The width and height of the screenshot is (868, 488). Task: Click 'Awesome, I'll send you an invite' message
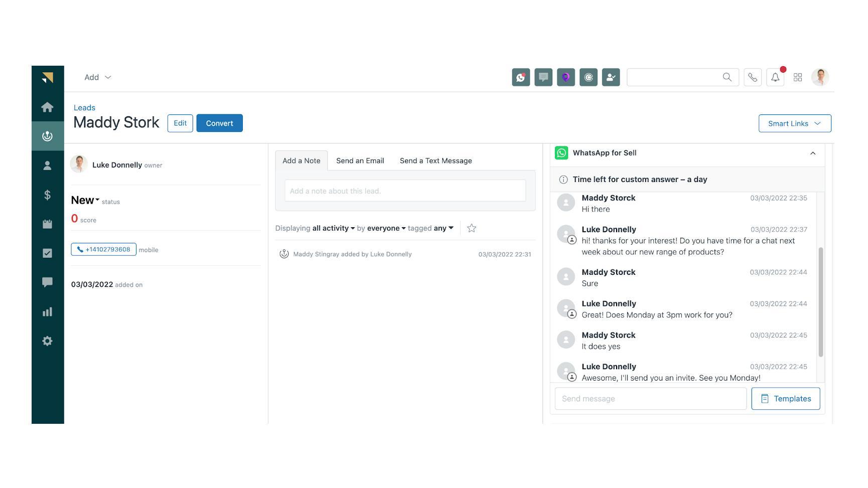click(x=671, y=378)
